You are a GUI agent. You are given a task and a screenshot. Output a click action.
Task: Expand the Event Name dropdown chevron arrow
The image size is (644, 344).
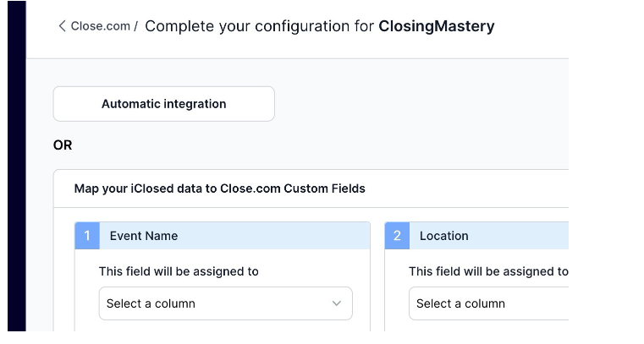337,303
